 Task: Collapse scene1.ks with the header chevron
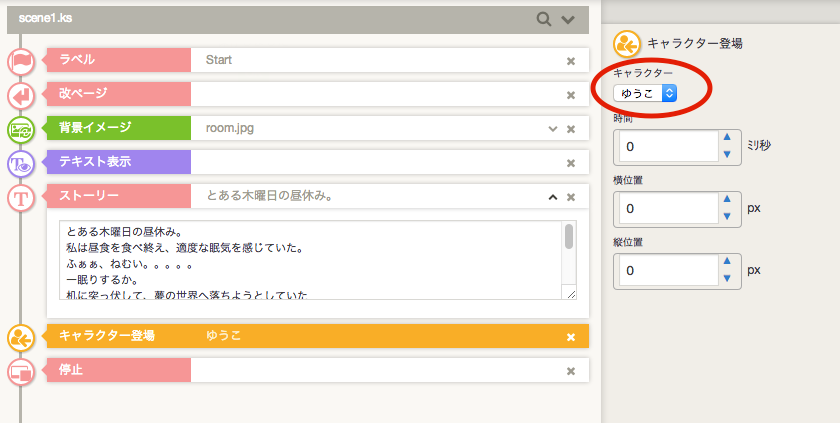(x=568, y=19)
